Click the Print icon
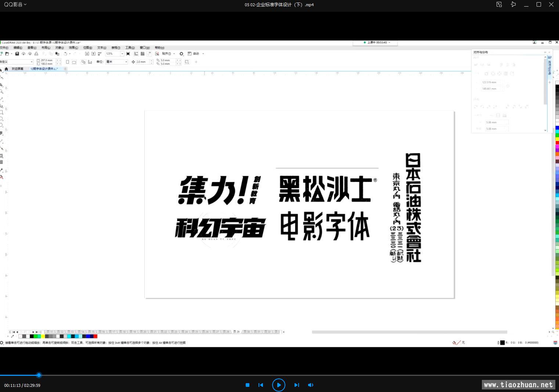559x392 pixels. [x=36, y=54]
